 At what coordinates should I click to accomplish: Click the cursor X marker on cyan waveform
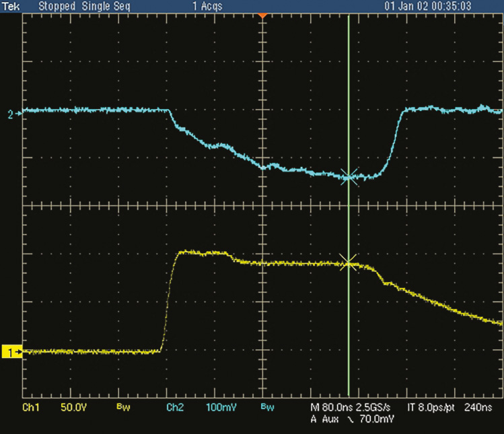(x=348, y=177)
